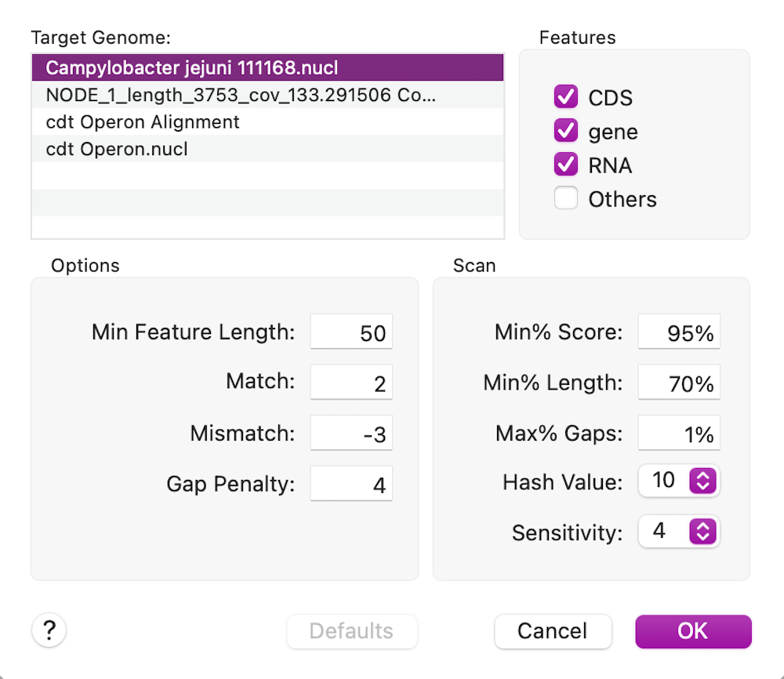
Task: Enable the Others feature checkbox
Action: [x=565, y=198]
